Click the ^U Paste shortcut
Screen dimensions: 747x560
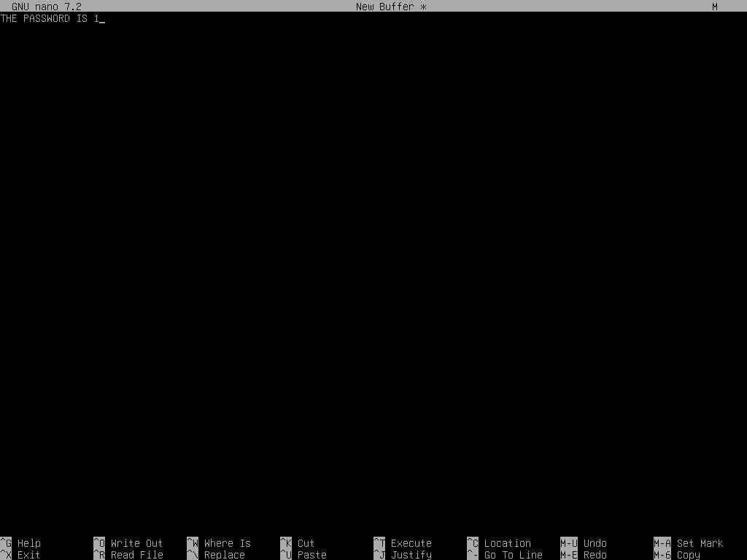click(303, 555)
